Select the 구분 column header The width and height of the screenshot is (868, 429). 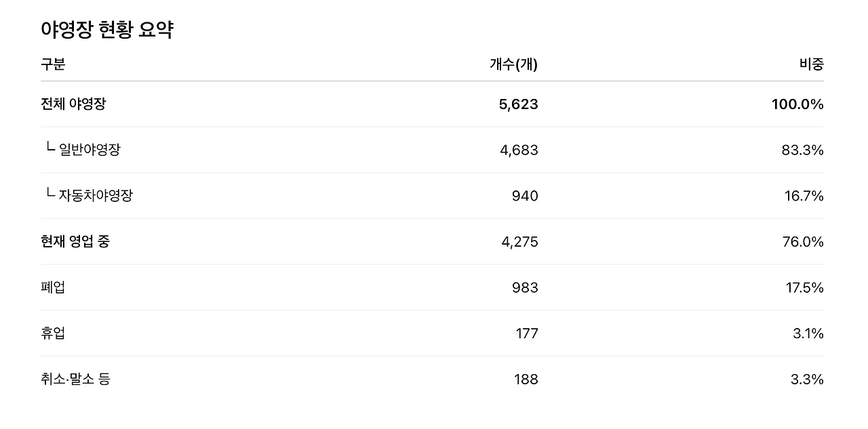(53, 64)
